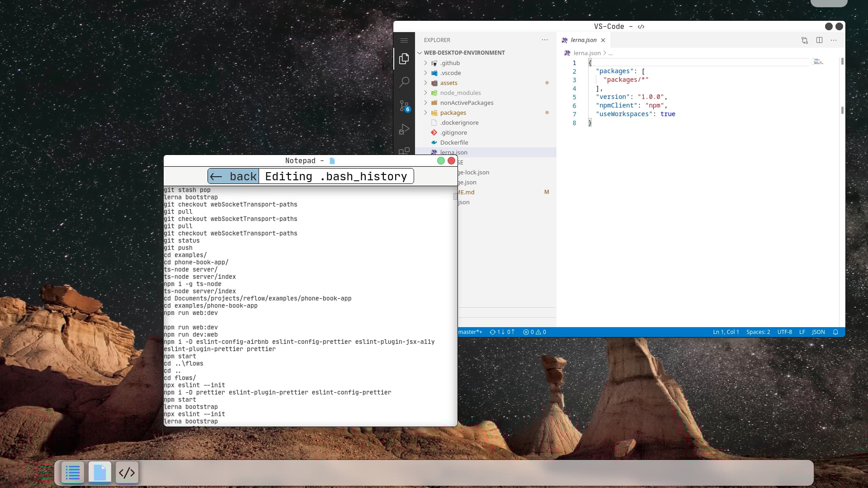
Task: Expand the assets folder in Explorer tree
Action: point(449,83)
